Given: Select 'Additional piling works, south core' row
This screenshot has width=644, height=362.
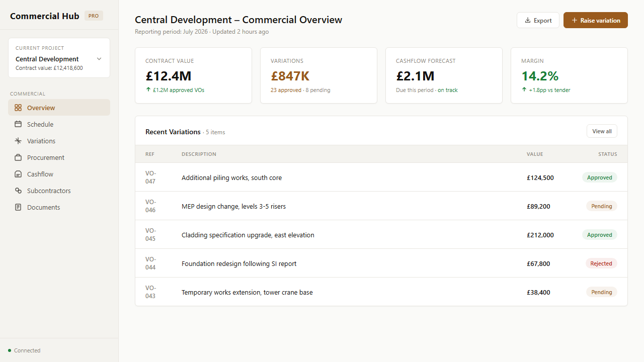Looking at the screenshot, I should [x=381, y=177].
